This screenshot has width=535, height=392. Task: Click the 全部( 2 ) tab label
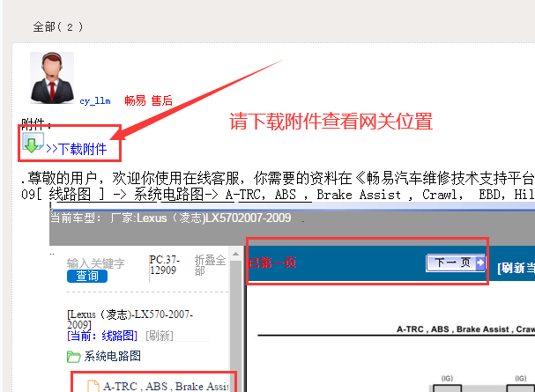[57, 27]
